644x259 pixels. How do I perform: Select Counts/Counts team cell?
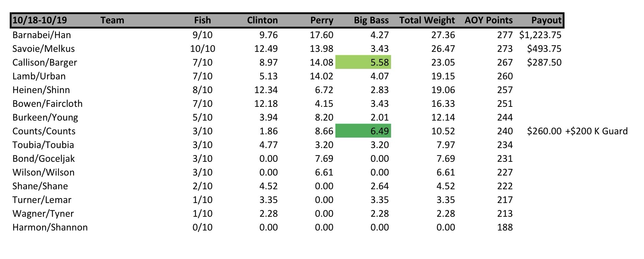point(44,131)
